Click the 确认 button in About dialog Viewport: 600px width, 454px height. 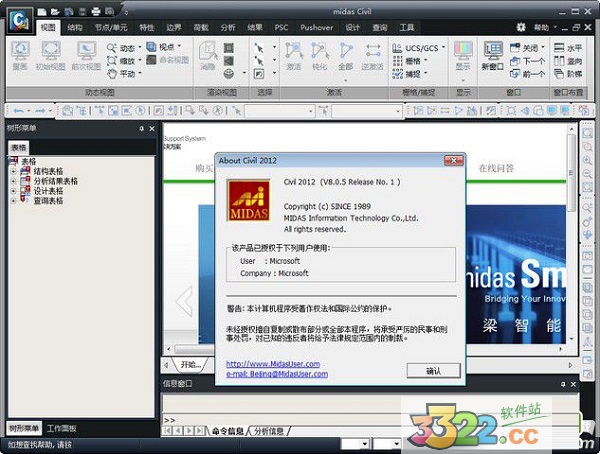pyautogui.click(x=433, y=370)
